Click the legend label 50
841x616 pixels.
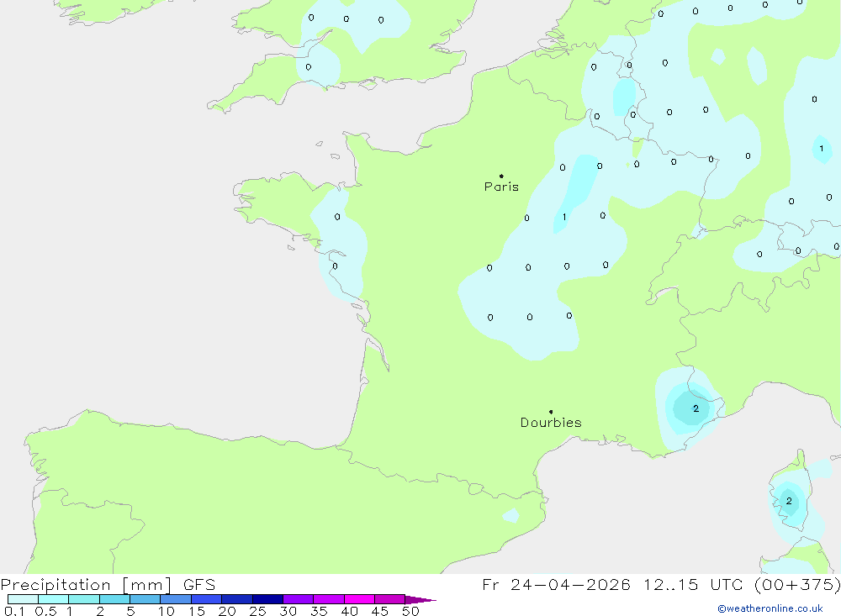click(410, 611)
